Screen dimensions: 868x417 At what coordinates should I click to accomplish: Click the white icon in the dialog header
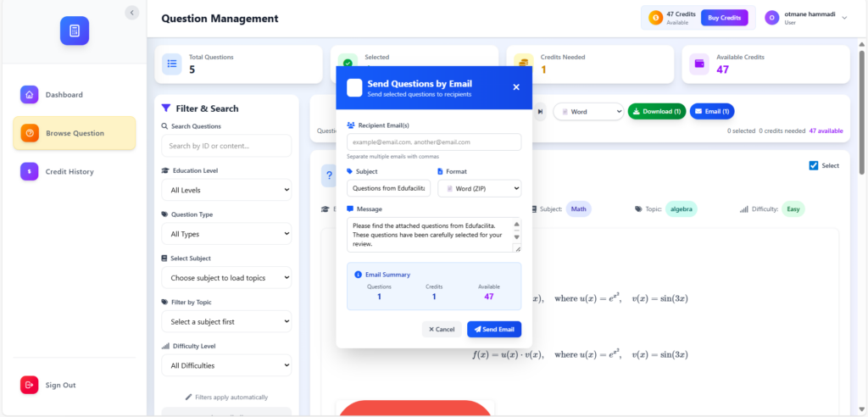(x=354, y=87)
